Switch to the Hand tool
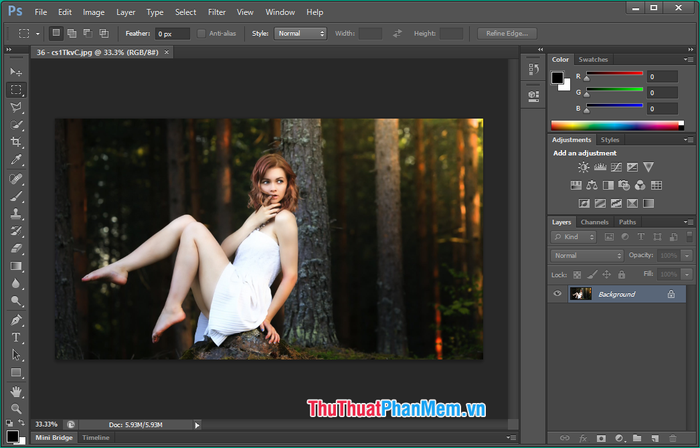The height and width of the screenshot is (448, 700). [x=16, y=391]
